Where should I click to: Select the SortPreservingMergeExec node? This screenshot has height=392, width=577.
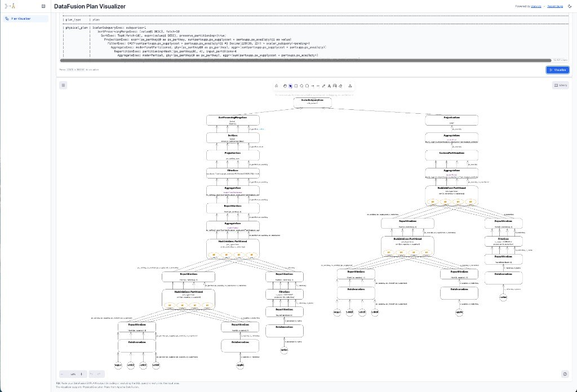point(233,121)
